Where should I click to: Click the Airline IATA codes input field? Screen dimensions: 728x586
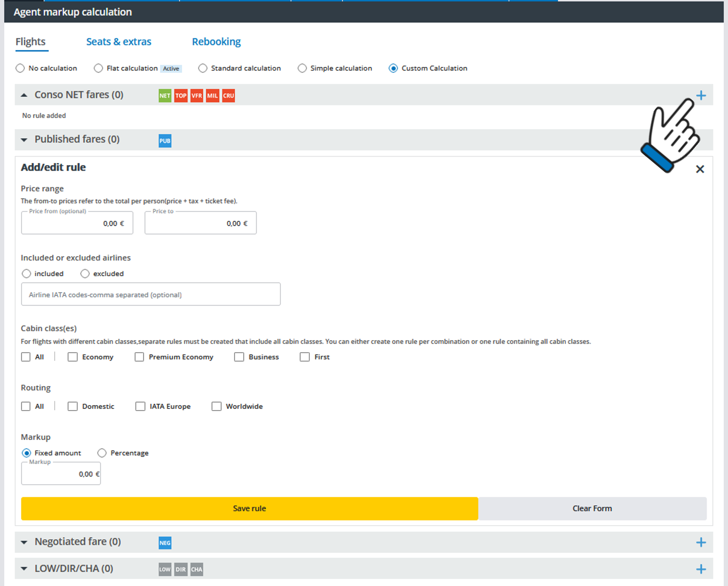[x=150, y=294]
